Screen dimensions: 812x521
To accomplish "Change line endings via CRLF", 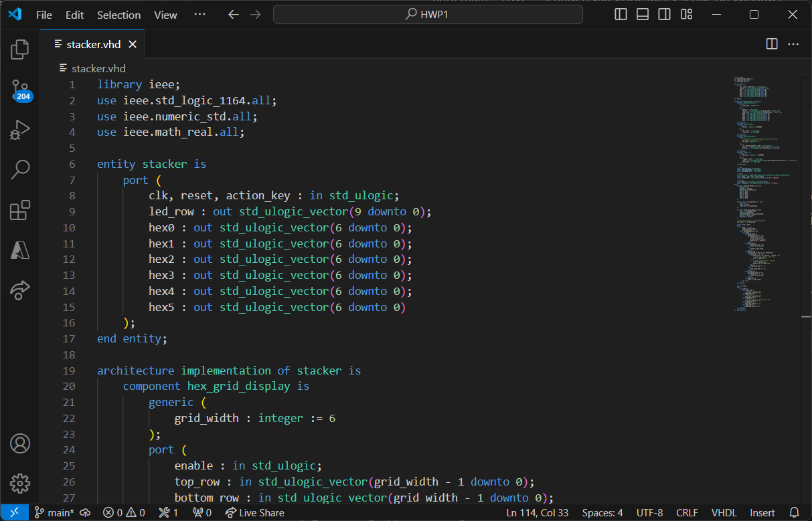I will tap(687, 512).
